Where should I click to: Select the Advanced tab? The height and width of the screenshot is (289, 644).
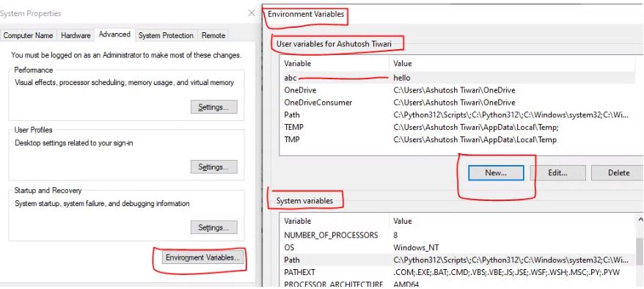114,34
